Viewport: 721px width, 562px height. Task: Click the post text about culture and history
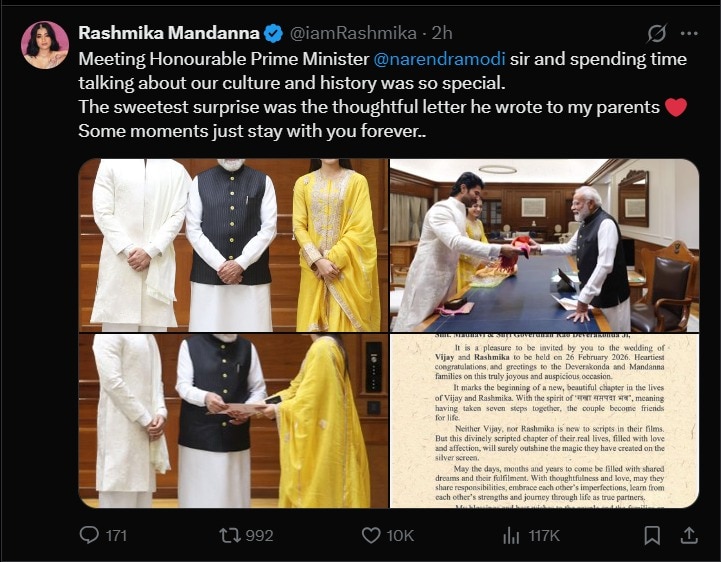300,84
